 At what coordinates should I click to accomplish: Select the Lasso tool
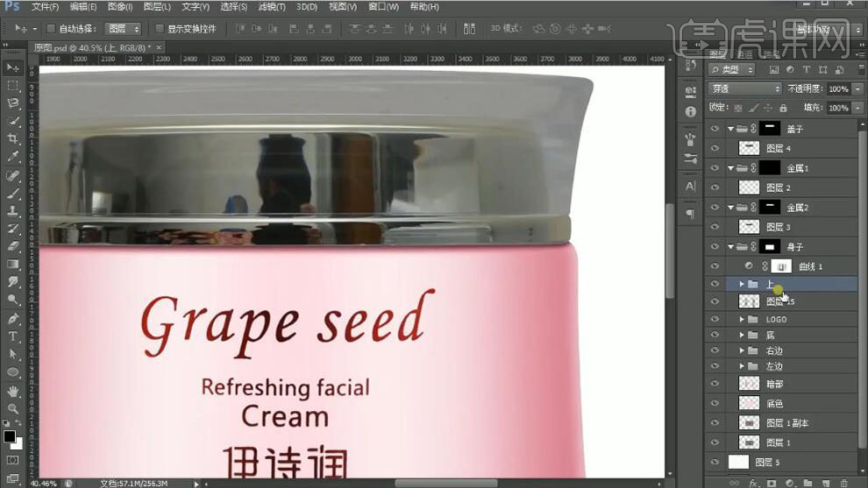(x=13, y=103)
